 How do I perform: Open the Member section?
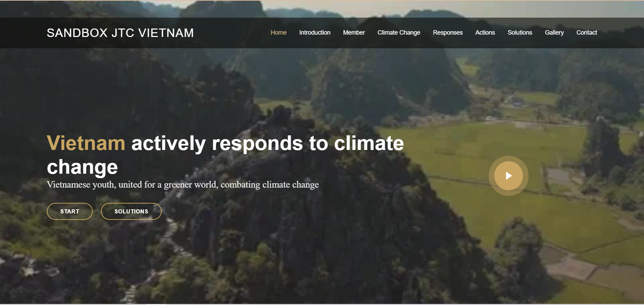354,33
